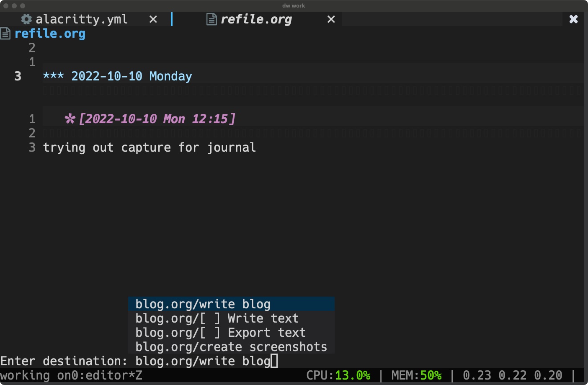Click the three asterisks of the Monday heading
588x385 pixels.
pyautogui.click(x=53, y=76)
